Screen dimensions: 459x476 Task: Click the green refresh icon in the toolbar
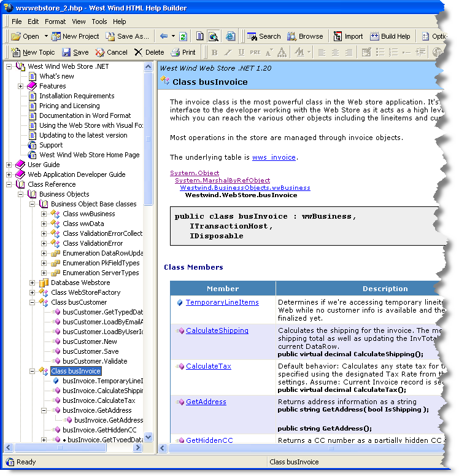coord(183,36)
